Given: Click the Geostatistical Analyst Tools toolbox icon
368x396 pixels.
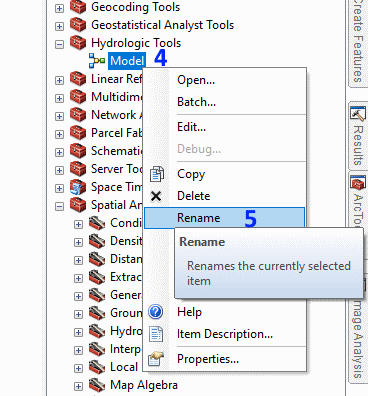Looking at the screenshot, I should point(78,25).
